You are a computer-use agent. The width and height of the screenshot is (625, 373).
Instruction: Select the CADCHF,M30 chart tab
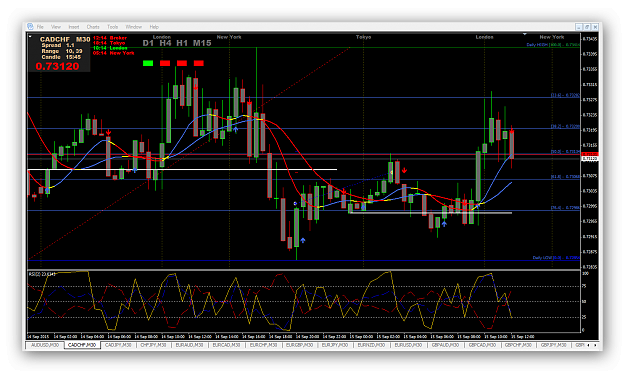point(82,345)
